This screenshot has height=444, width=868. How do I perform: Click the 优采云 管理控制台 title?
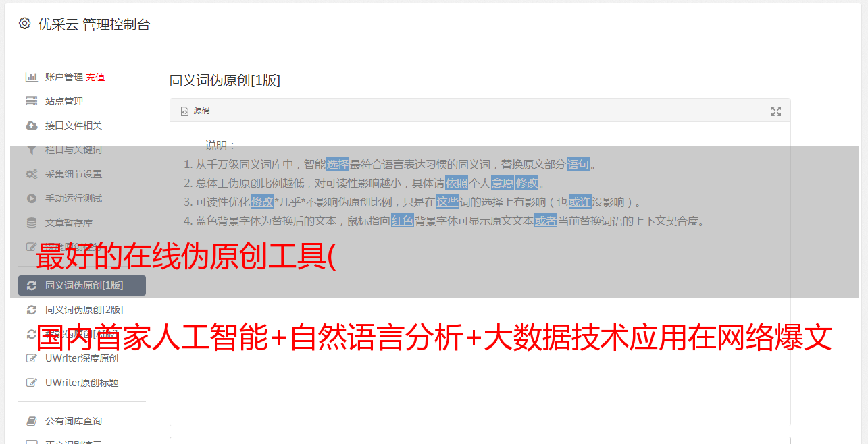tap(94, 24)
